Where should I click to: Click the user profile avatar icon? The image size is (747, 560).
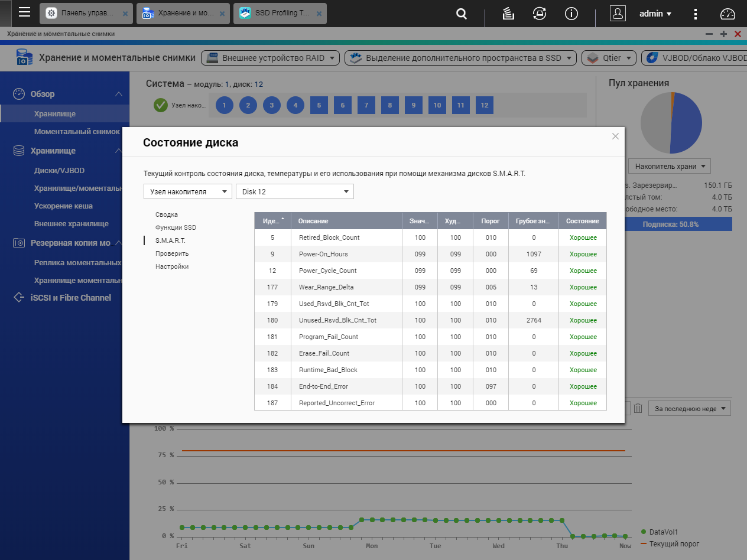pyautogui.click(x=618, y=14)
